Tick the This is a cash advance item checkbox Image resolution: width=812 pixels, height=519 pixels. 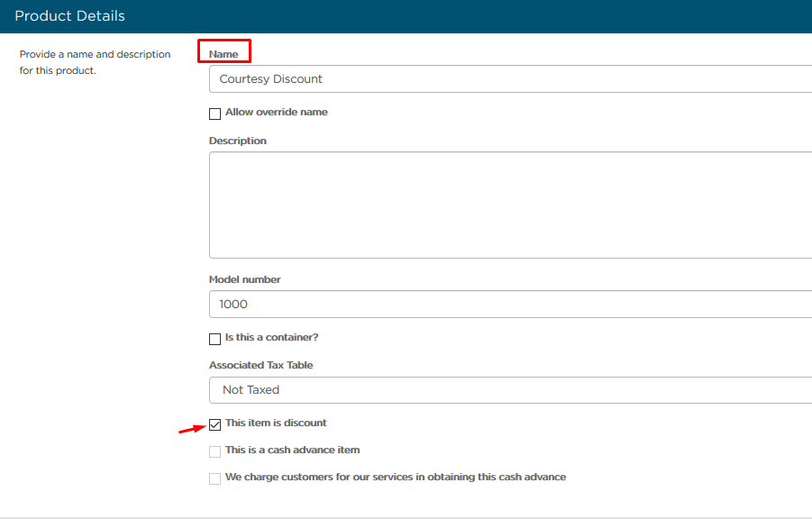[x=214, y=451]
